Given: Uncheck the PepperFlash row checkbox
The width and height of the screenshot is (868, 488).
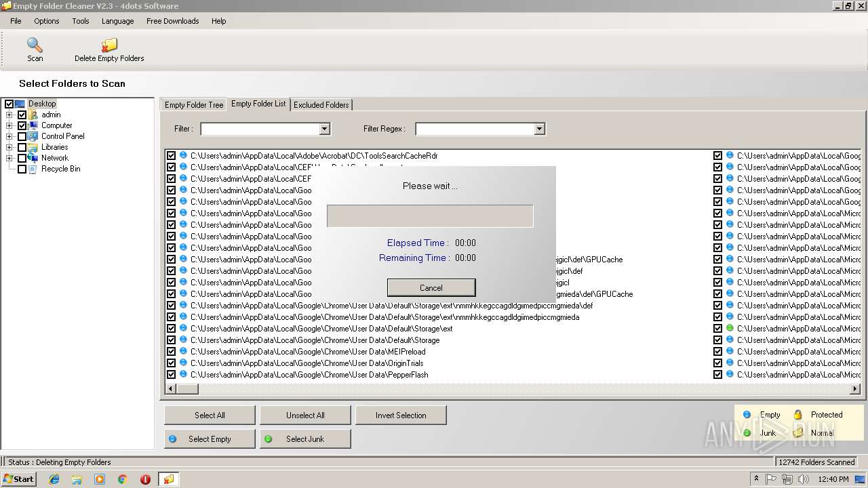Looking at the screenshot, I should 171,374.
